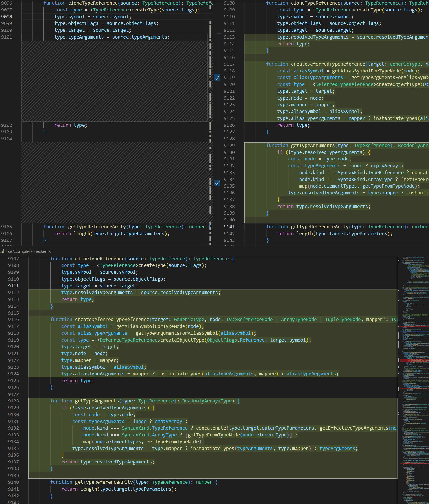
Task: Click 'type.aliasSymbol = aliasSymbol;' in right pane
Action: coord(320,112)
